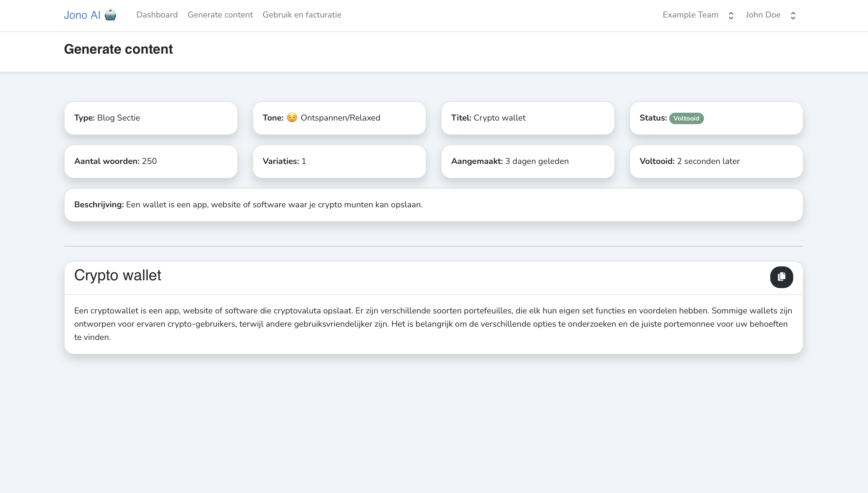
Task: Click the Example Team switcher icon
Action: coord(730,15)
